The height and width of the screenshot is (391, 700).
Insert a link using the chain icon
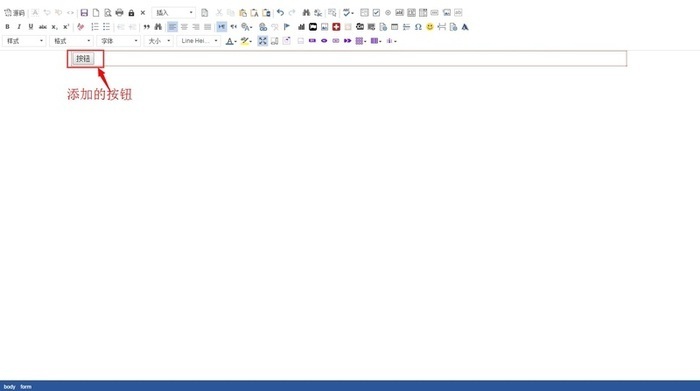(x=263, y=27)
